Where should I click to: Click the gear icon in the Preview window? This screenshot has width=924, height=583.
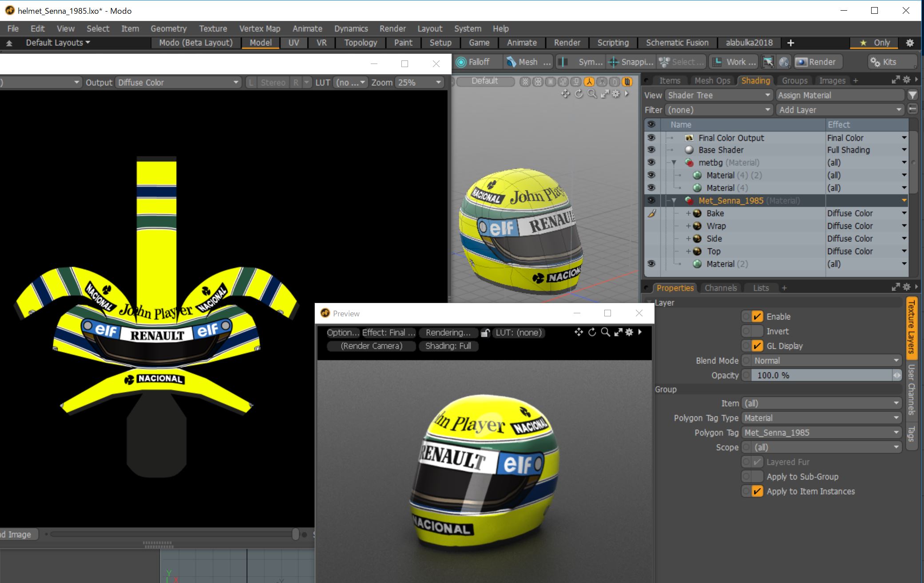(629, 332)
